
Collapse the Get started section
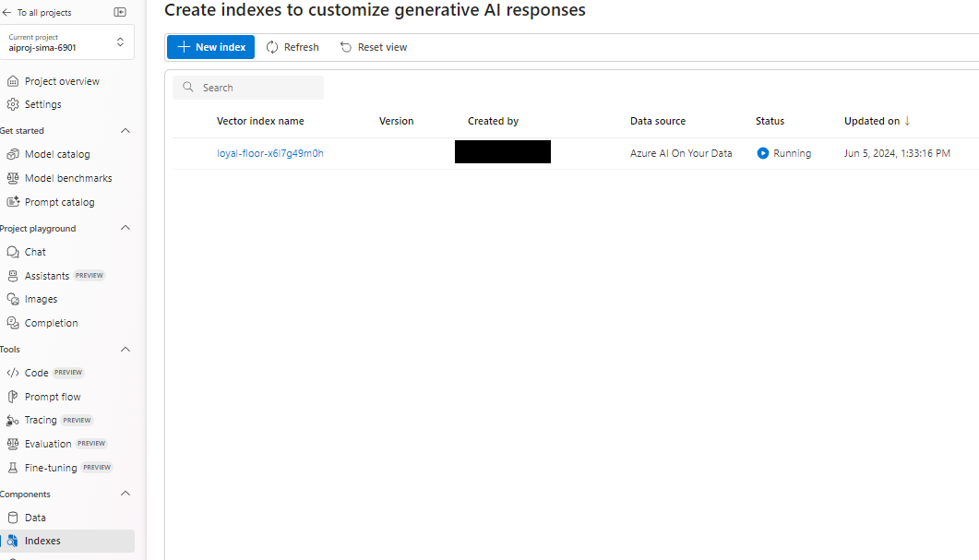click(x=125, y=130)
